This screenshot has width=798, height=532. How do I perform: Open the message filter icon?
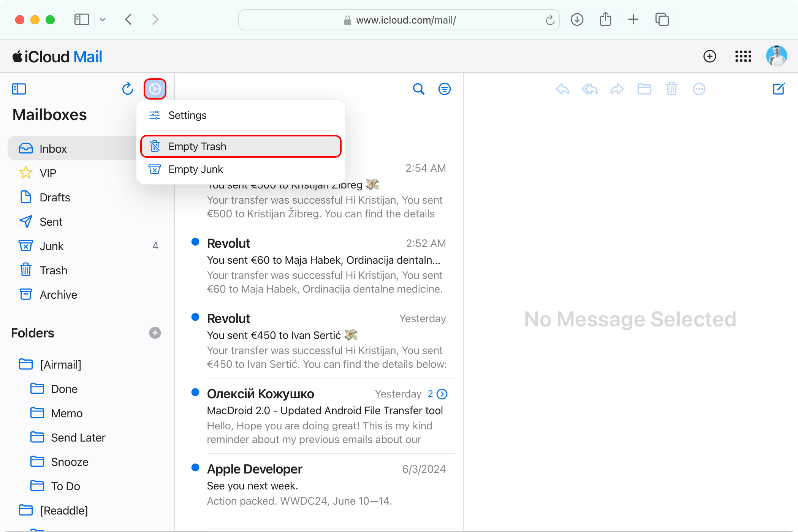(445, 89)
